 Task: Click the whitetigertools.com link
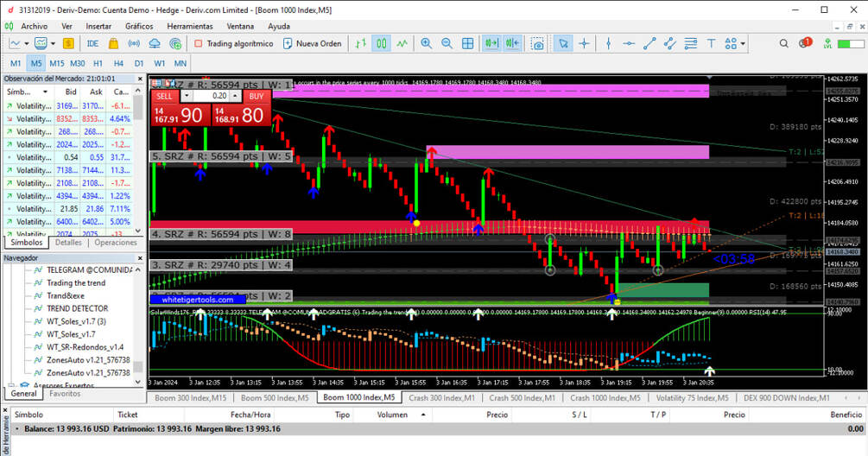[x=198, y=300]
